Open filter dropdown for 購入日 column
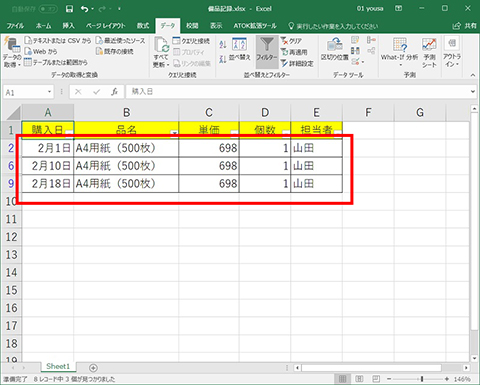This screenshot has height=385, width=480. pyautogui.click(x=69, y=133)
